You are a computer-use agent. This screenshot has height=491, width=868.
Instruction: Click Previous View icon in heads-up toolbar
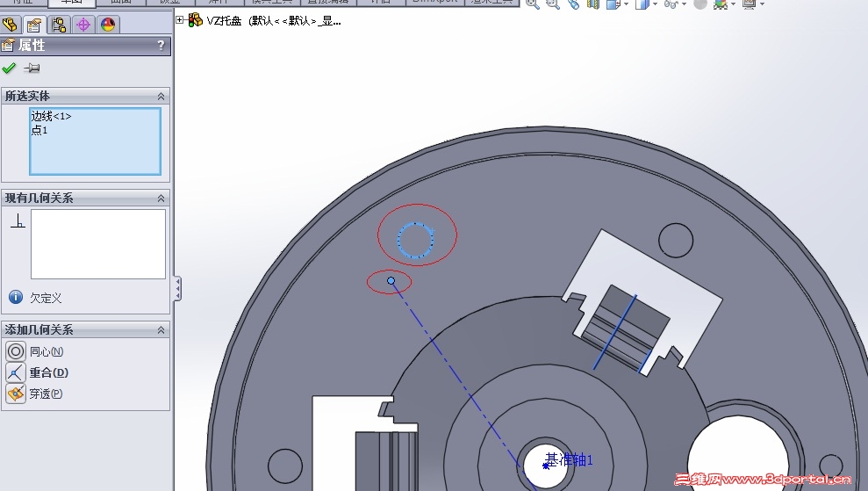[x=573, y=4]
